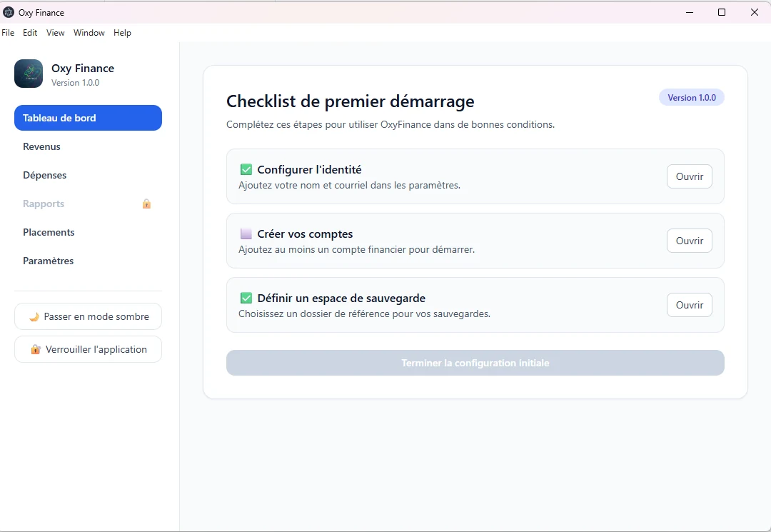Click the lock icon beside Rapports
The height and width of the screenshot is (532, 771).
click(146, 204)
